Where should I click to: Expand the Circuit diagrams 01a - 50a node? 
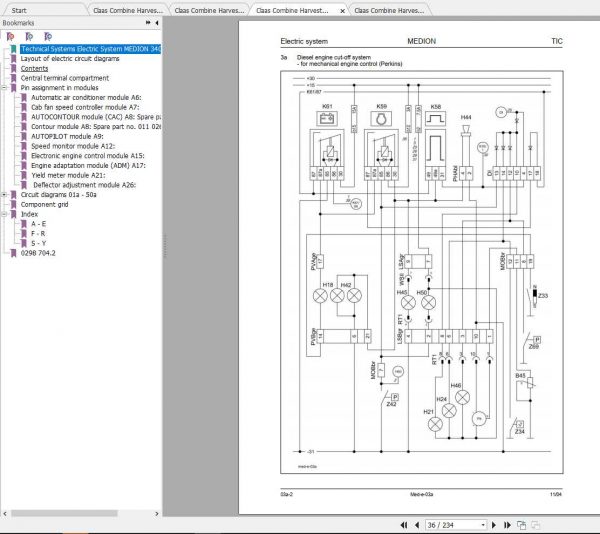point(4,194)
